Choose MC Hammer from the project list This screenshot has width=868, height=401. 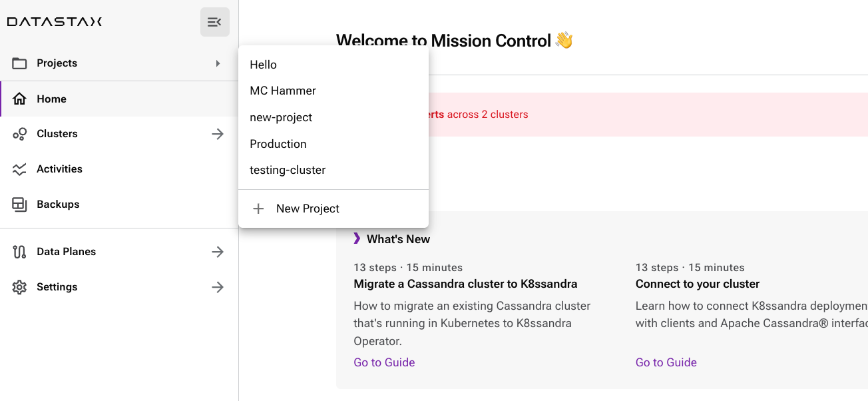point(282,91)
